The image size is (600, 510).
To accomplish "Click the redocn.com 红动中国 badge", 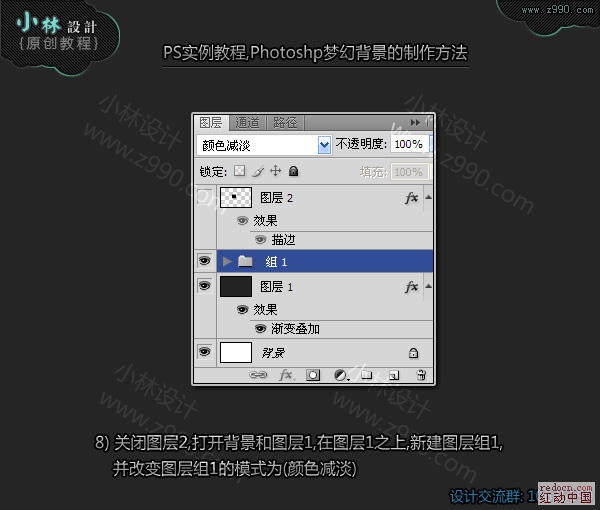I will (x=566, y=493).
